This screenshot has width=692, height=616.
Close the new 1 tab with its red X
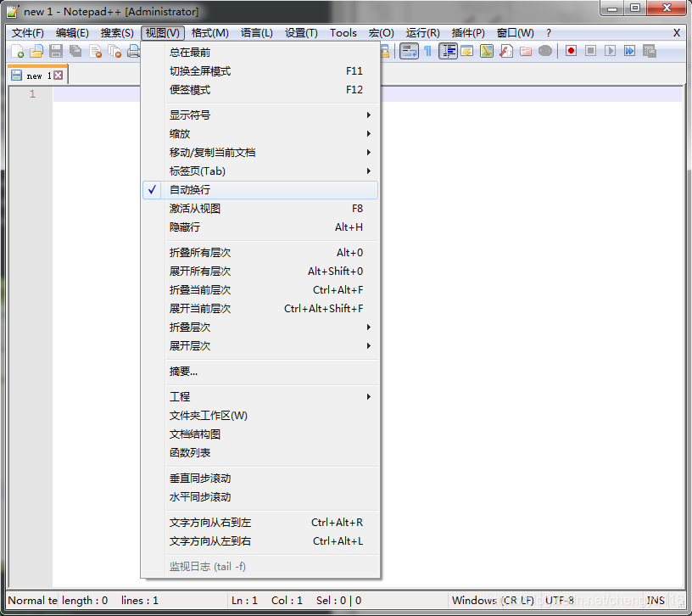59,75
